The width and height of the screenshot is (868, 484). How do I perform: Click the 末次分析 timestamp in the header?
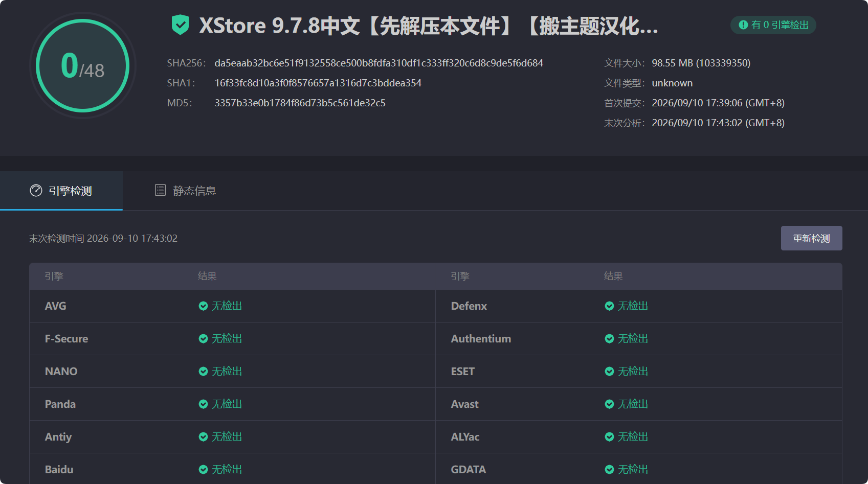(718, 123)
